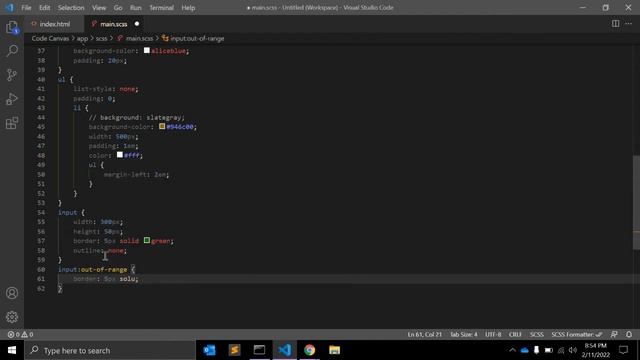640x360 pixels.
Task: Click the aliceblue color swatch
Action: point(147,50)
